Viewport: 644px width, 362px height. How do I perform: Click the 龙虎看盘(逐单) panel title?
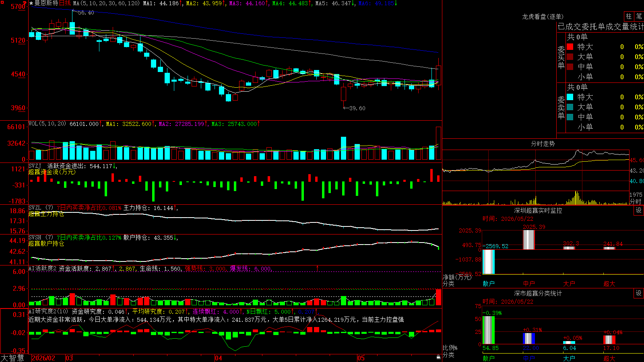543,16
